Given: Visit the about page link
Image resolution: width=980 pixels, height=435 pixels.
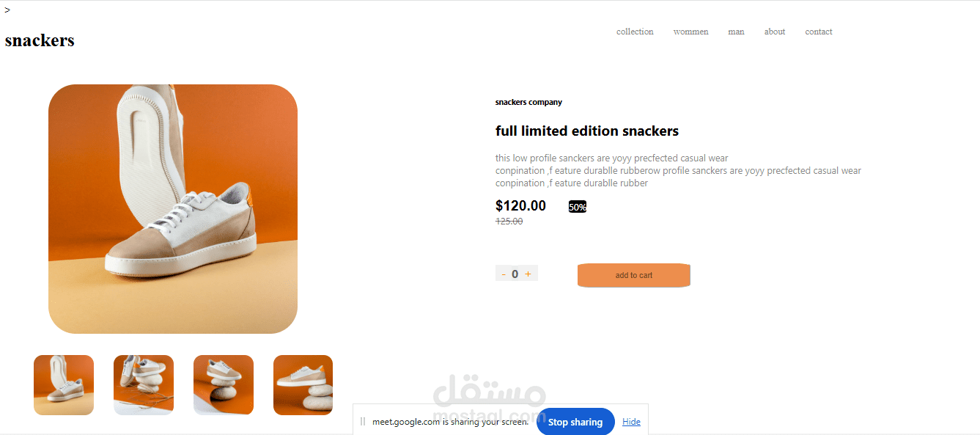Looking at the screenshot, I should coord(775,32).
